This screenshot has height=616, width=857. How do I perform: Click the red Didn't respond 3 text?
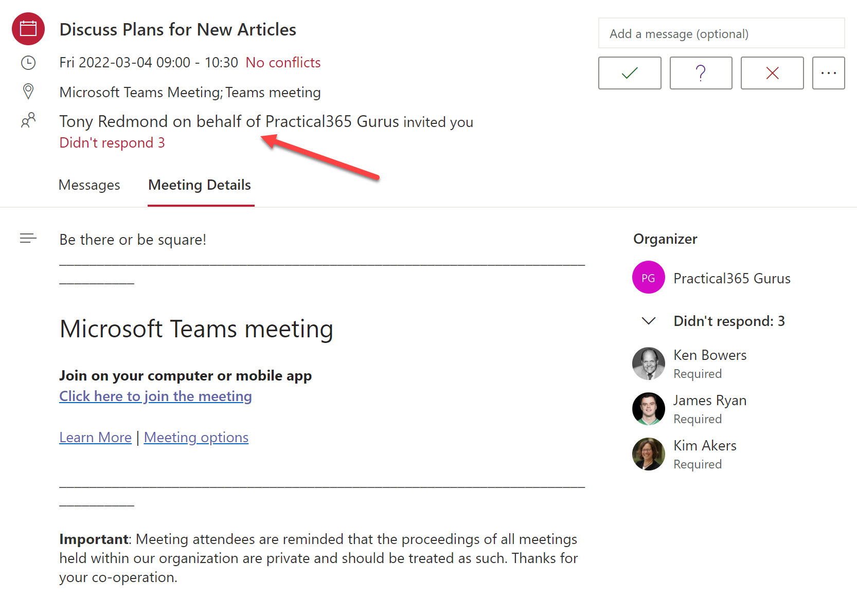point(112,143)
